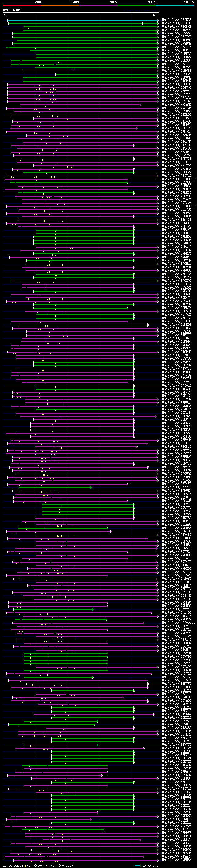Open hit UniRef100_A4QPK9
197x868 pixels.
click(x=177, y=26)
